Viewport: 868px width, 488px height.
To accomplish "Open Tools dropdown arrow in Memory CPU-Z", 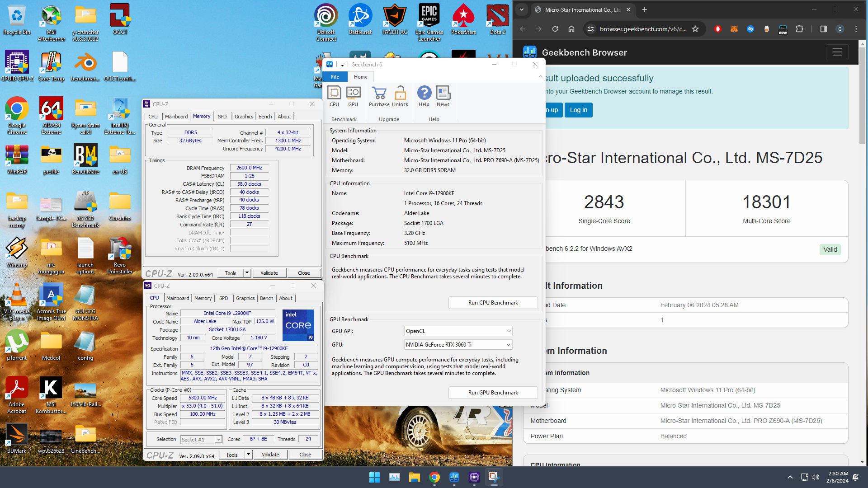I will [x=247, y=273].
